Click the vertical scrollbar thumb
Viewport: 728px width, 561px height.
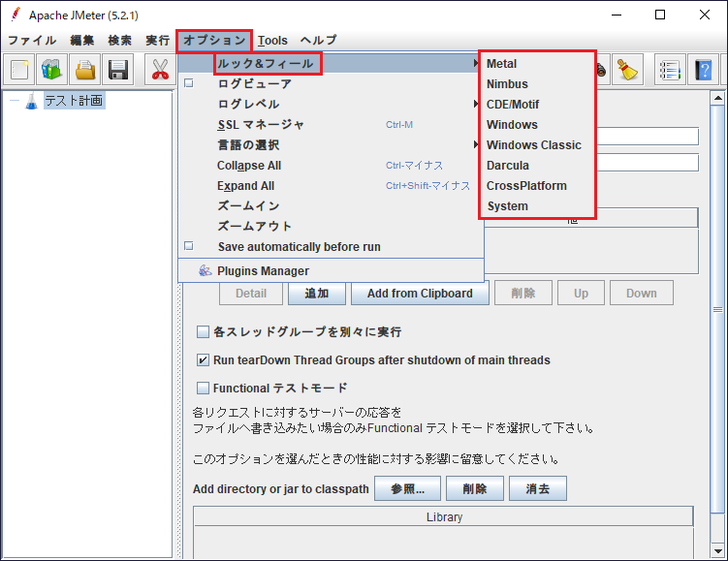coord(717,309)
